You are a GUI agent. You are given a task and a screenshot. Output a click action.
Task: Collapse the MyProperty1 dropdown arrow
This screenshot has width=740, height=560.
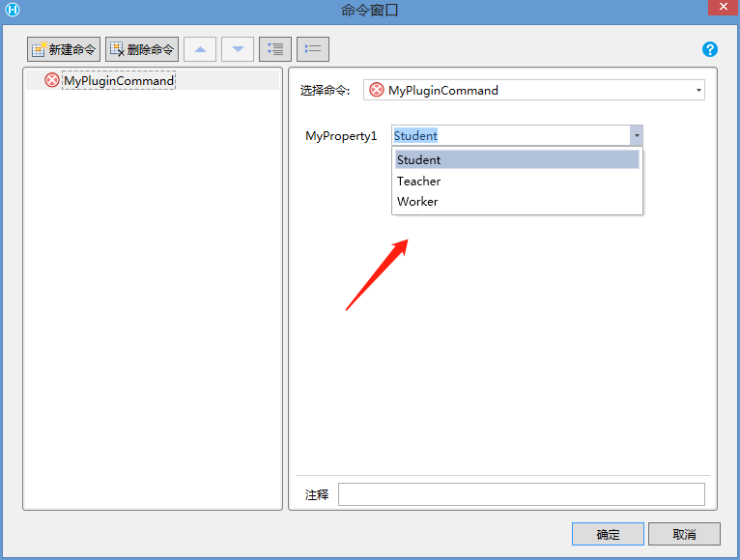637,136
